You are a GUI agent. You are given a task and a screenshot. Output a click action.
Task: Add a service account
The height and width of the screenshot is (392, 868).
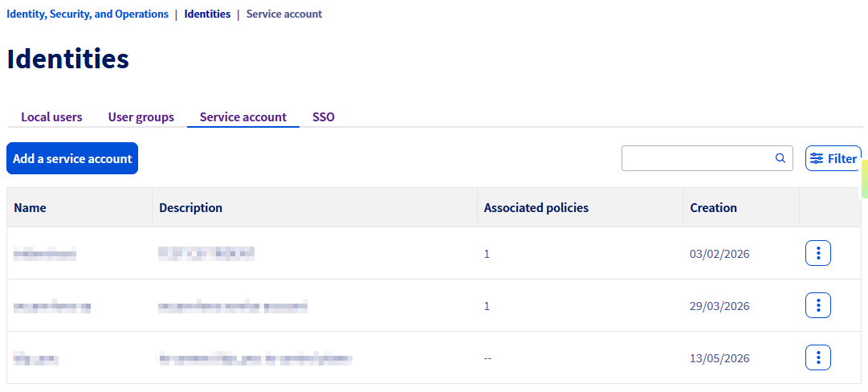[x=72, y=158]
